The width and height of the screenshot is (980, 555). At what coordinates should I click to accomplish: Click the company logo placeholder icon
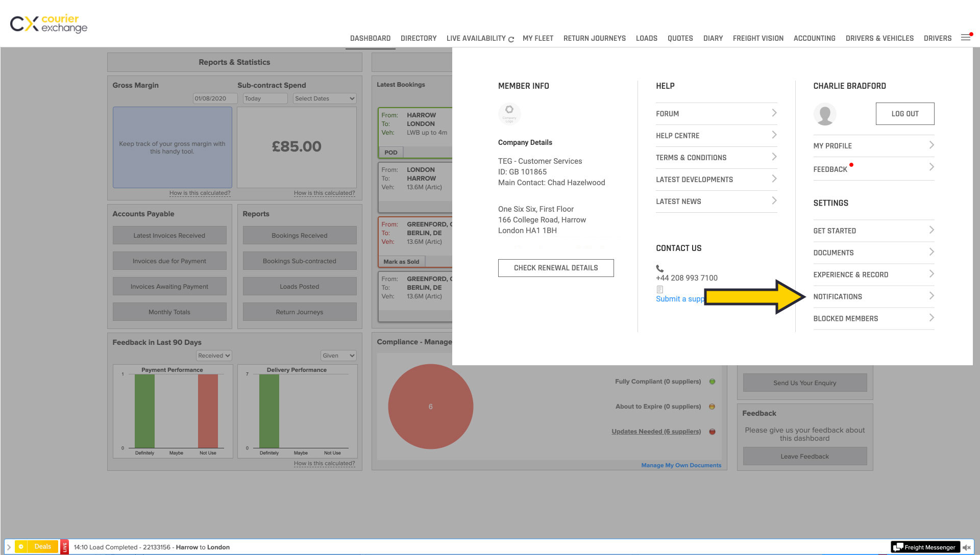(509, 113)
